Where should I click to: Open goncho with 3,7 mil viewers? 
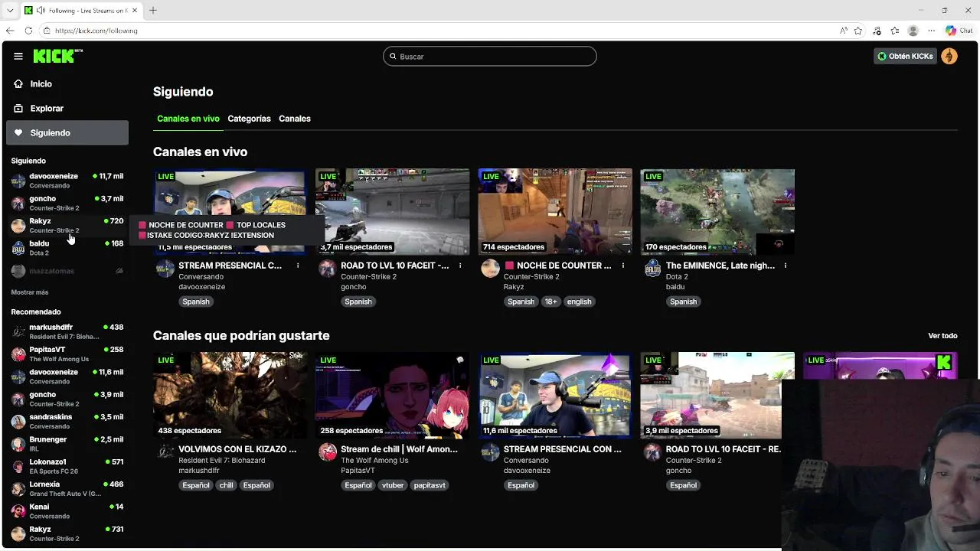(67, 203)
